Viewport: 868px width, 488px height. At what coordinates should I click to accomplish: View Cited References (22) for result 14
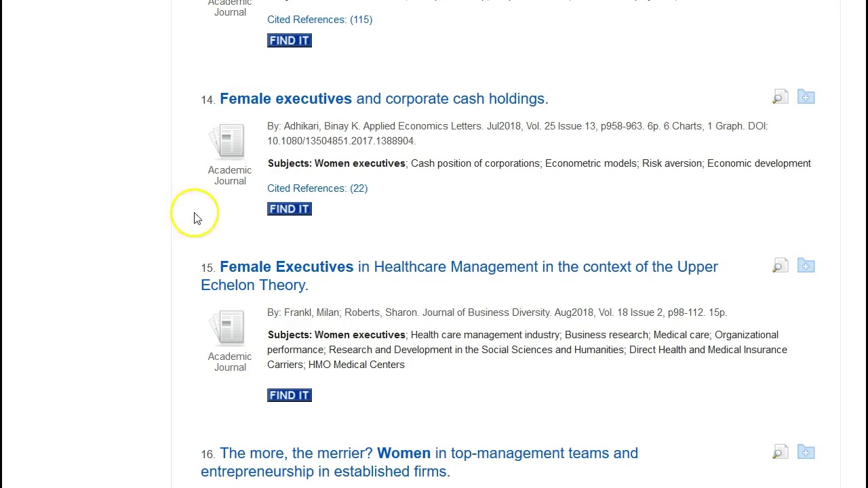click(317, 188)
